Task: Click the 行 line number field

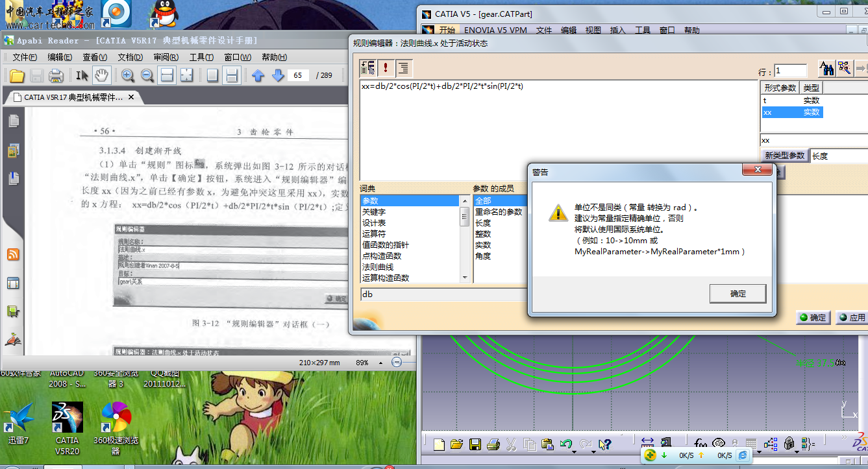Action: tap(790, 71)
